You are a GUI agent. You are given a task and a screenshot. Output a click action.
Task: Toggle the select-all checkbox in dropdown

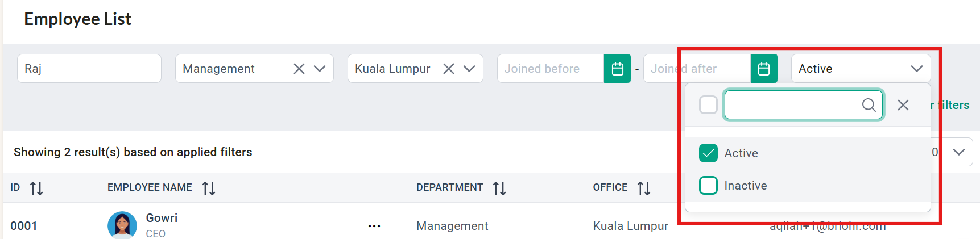(708, 104)
